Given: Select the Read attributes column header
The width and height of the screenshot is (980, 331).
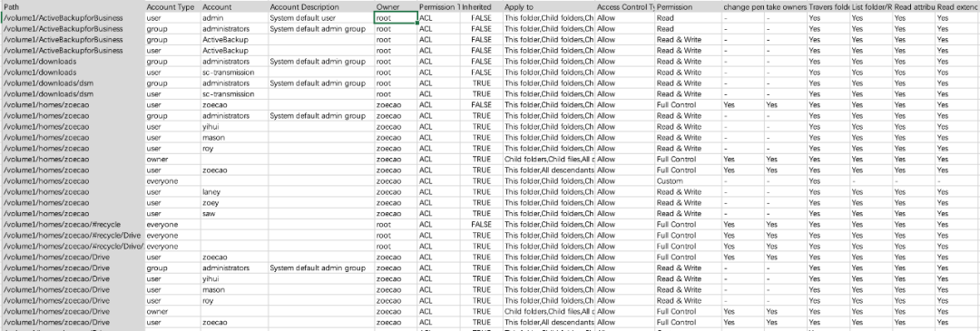Looking at the screenshot, I should 914,7.
